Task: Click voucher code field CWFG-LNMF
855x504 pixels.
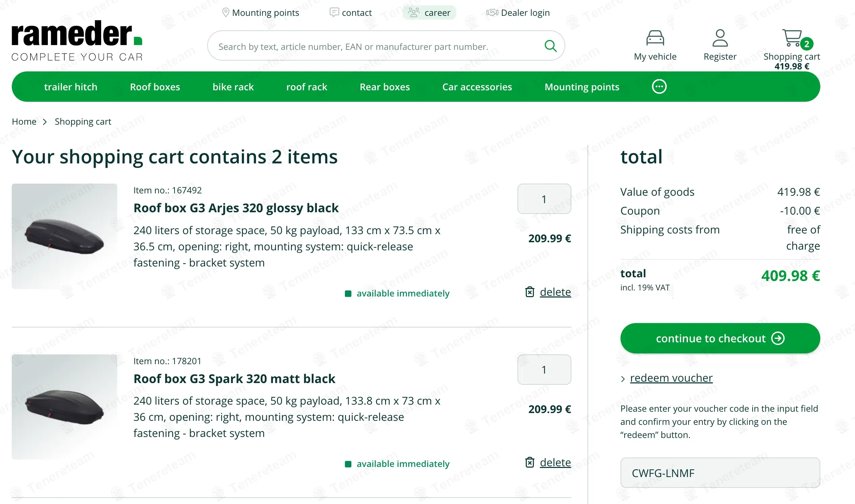Action: (720, 473)
